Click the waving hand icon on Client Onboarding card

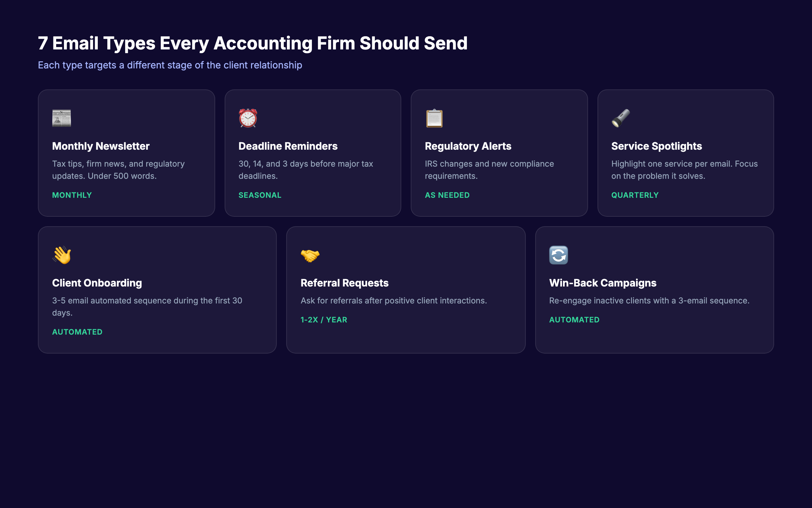pos(61,255)
